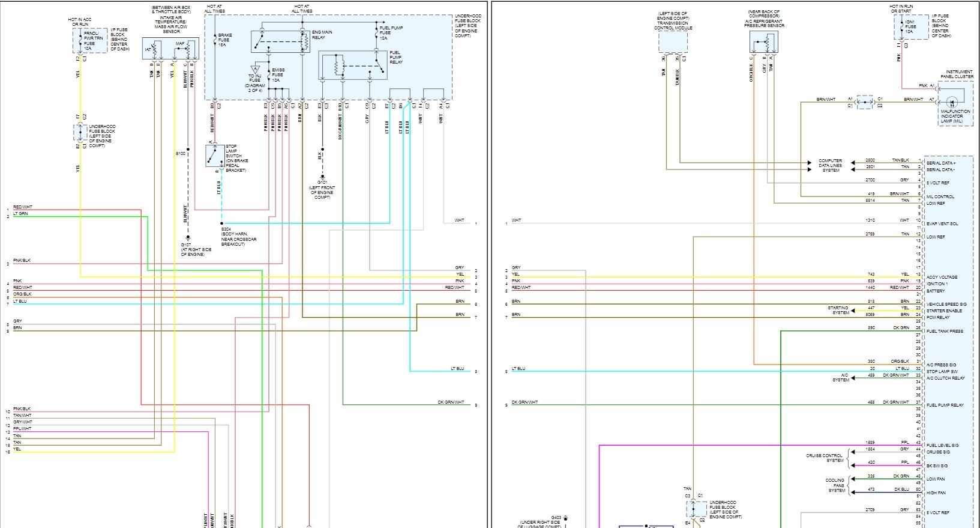This screenshot has width=980, height=528.
Task: Select the "STARTING SYSTEM" label
Action: pyautogui.click(x=839, y=310)
